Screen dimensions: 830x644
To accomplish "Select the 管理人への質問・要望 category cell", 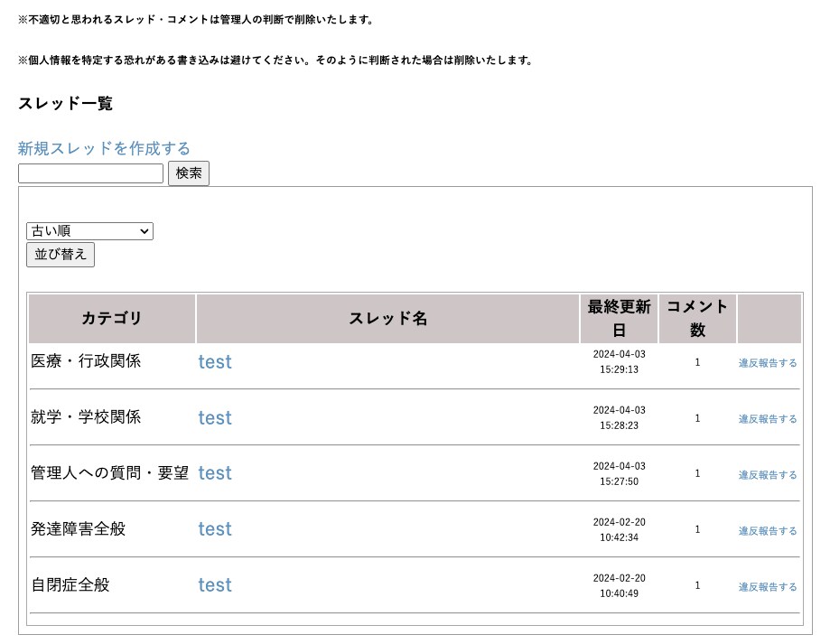I will tap(109, 473).
